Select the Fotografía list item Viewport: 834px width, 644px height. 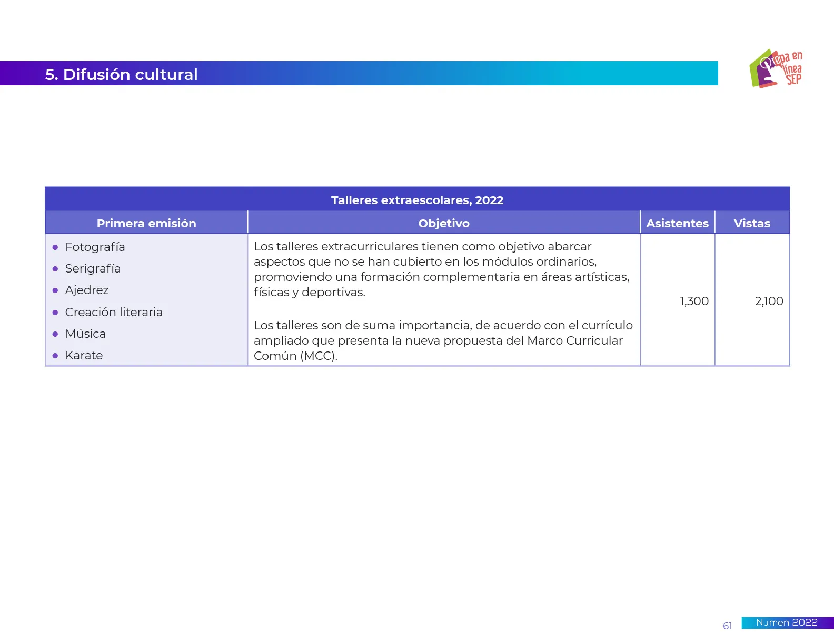[x=95, y=247]
